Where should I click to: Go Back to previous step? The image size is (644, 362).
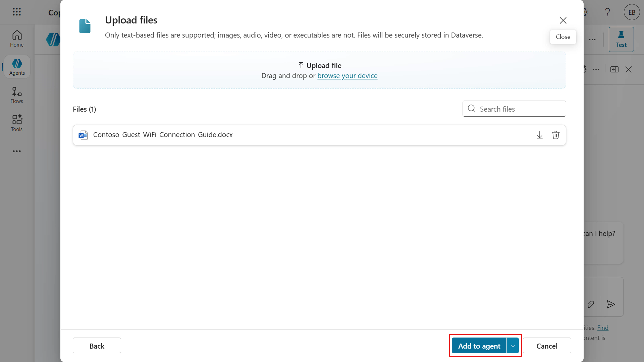[97, 346]
